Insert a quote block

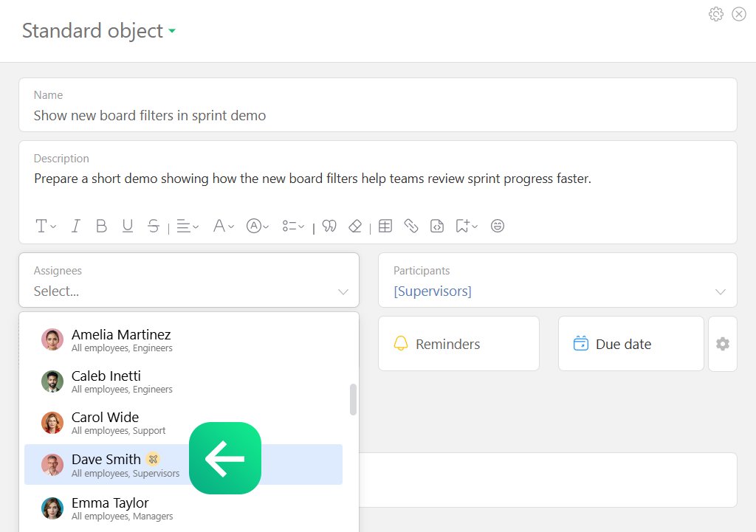click(329, 226)
